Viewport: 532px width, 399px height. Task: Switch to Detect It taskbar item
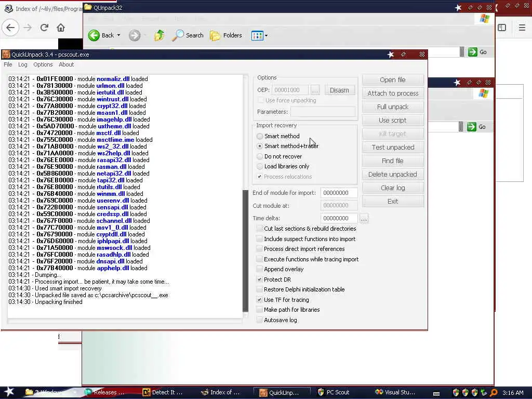(163, 392)
